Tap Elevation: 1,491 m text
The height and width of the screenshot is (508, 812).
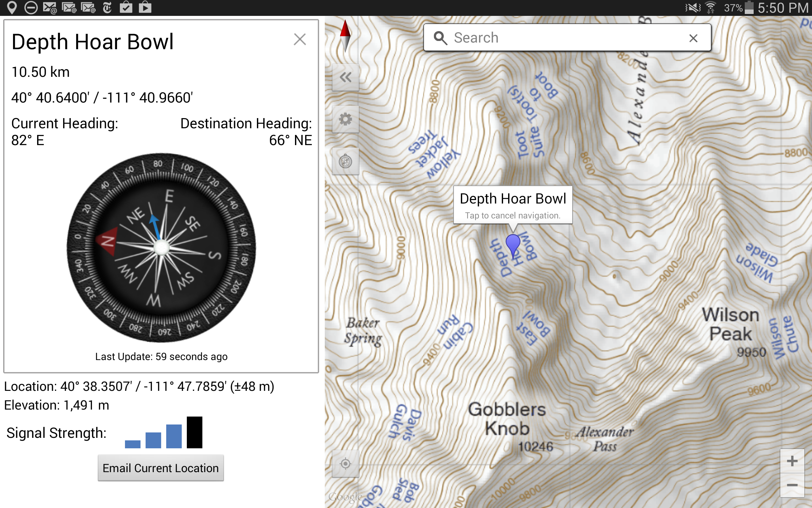[x=57, y=405]
